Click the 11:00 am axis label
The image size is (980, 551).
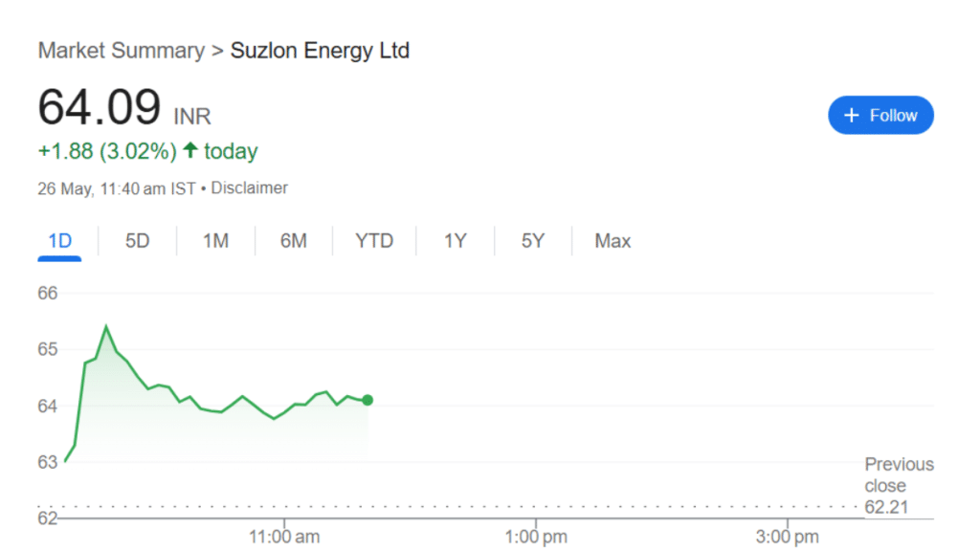(284, 537)
